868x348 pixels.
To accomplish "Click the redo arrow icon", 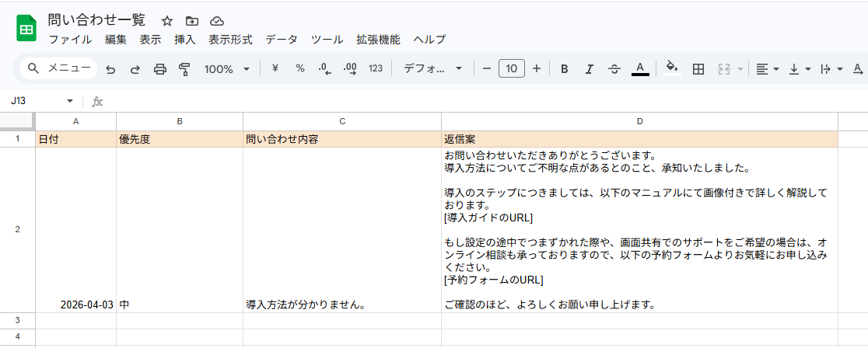I will [135, 69].
